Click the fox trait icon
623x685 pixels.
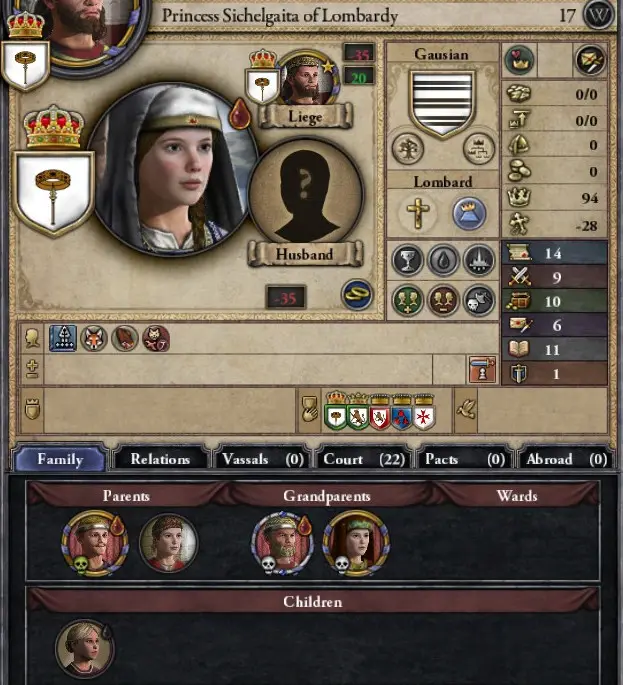[94, 338]
